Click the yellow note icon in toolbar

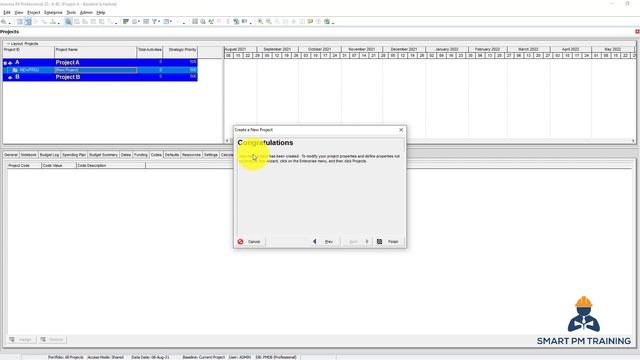(x=310, y=22)
